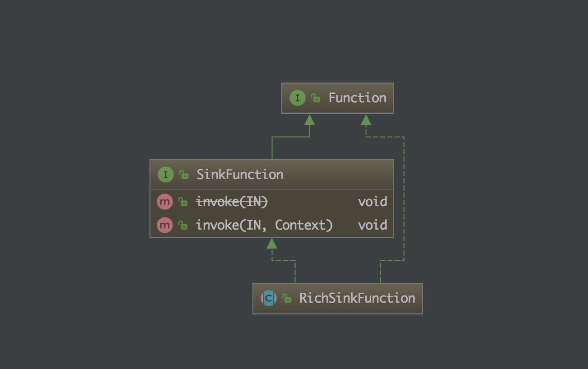Select the deprecated invoke(IN) method row

pyautogui.click(x=232, y=202)
